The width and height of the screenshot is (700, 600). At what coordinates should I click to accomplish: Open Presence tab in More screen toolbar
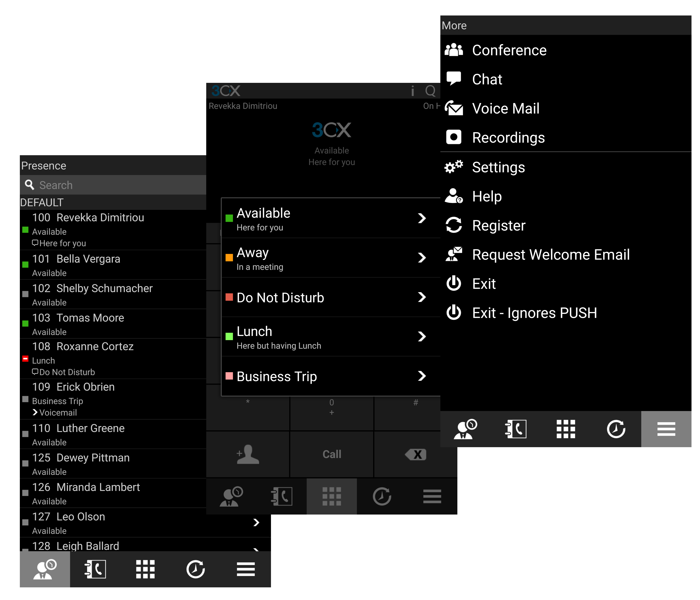[x=465, y=429]
